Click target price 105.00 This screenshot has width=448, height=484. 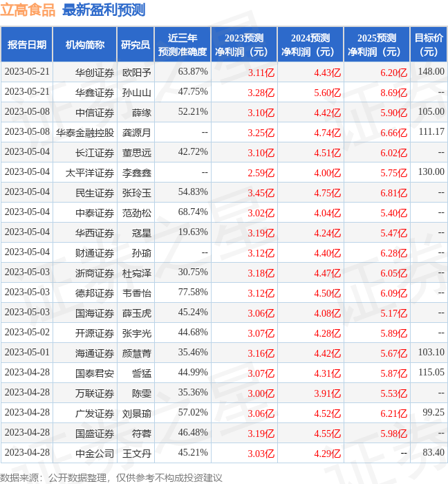point(431,112)
